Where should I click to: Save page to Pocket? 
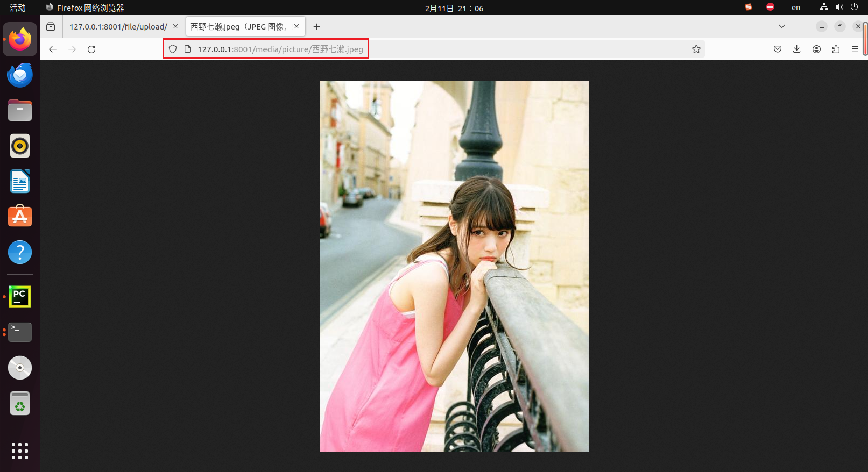tap(777, 49)
